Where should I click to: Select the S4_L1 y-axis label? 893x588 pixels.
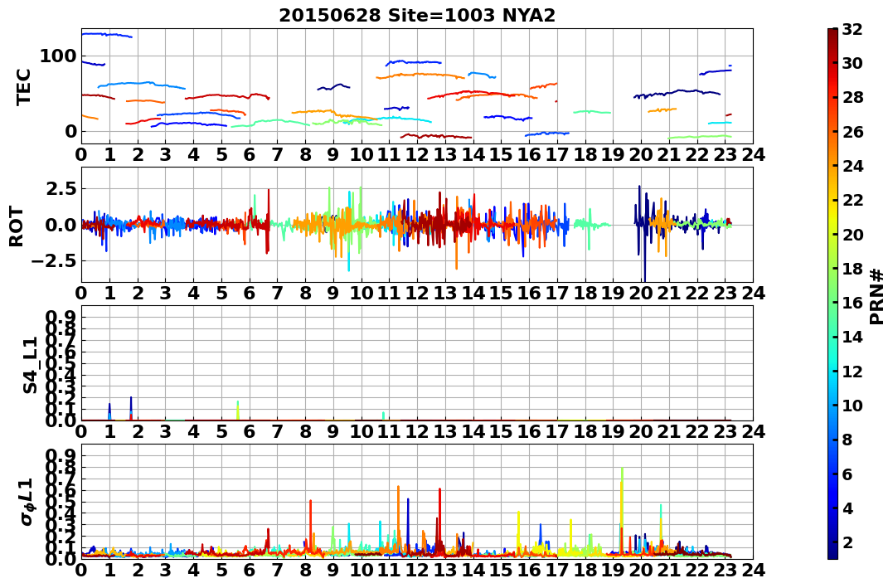coord(30,365)
